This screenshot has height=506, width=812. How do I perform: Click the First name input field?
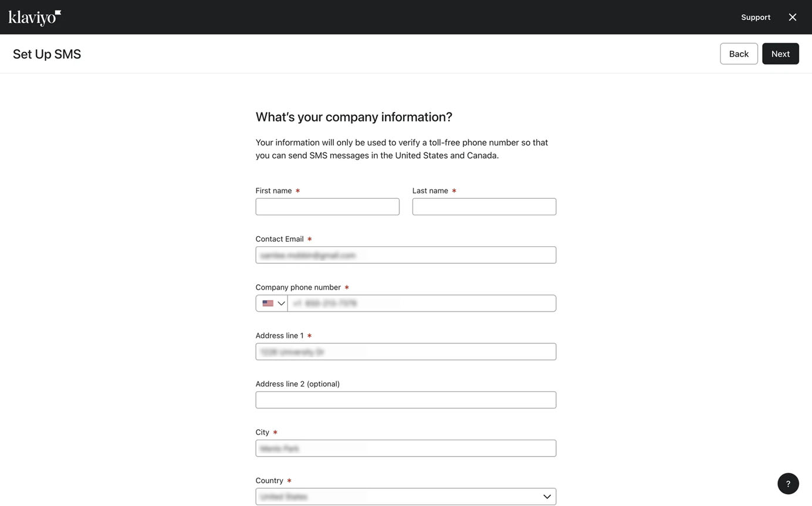(x=327, y=206)
